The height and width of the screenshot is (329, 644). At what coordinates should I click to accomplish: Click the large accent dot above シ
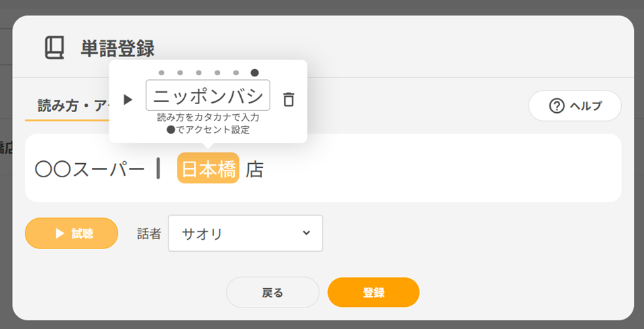click(x=255, y=73)
